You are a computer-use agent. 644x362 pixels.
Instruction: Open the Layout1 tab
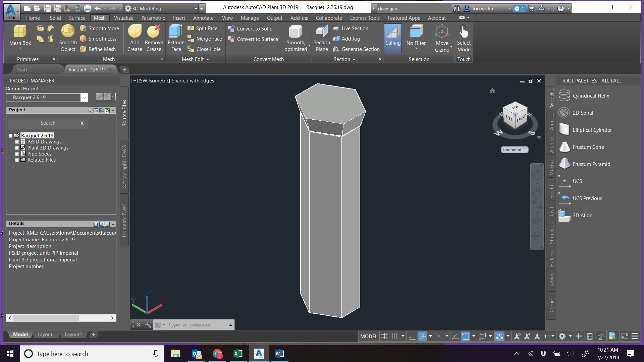click(x=46, y=335)
